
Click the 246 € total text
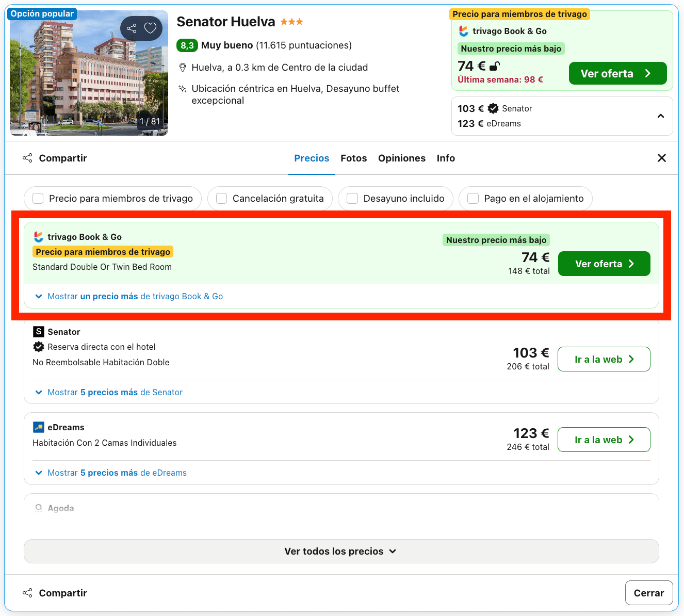pyautogui.click(x=528, y=447)
